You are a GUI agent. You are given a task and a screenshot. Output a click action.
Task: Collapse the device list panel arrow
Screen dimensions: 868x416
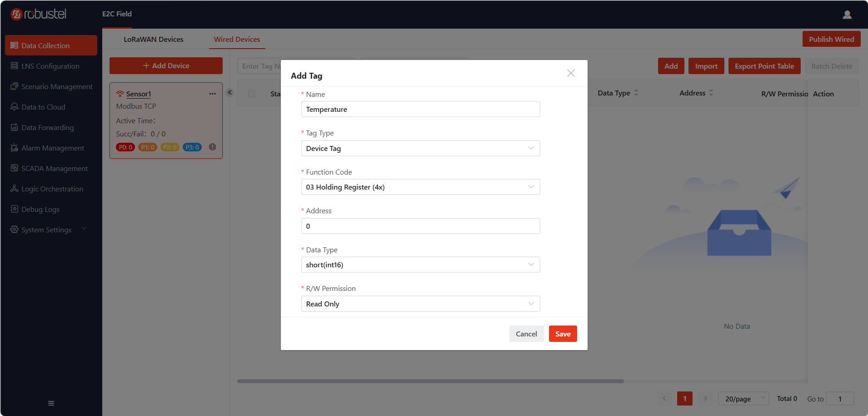pos(230,92)
